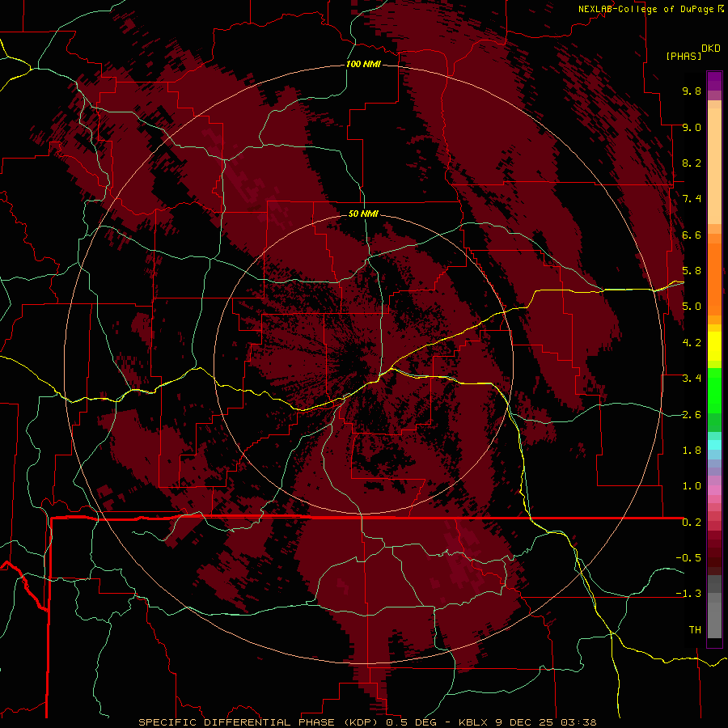Pick the cyan band near 1.8
The height and width of the screenshot is (728, 728).
714,444
